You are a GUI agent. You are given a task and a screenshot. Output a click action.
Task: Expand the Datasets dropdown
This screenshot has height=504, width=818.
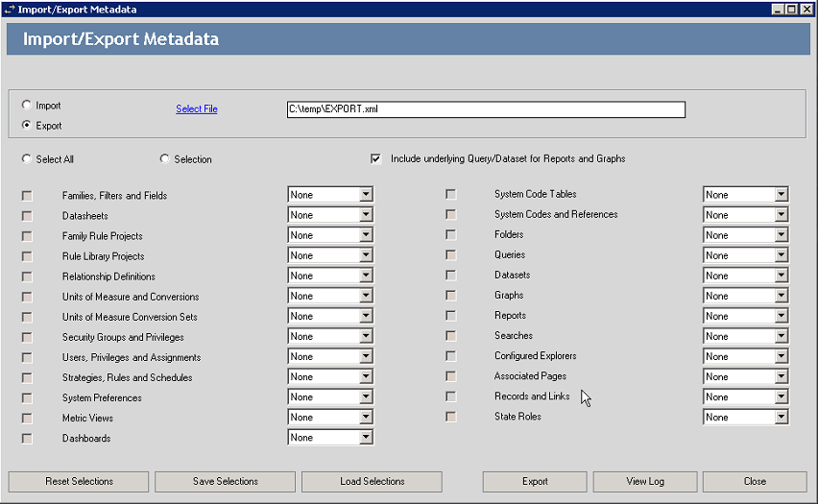[746, 276]
